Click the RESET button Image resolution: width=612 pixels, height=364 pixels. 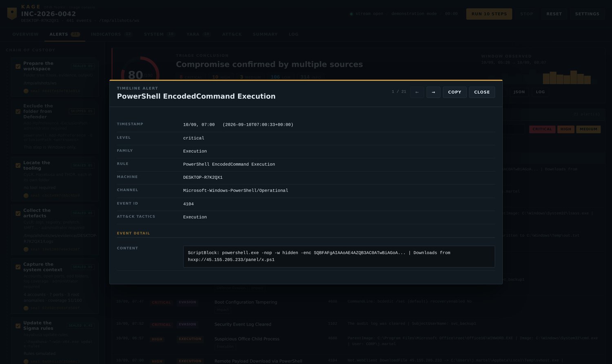coord(554,14)
